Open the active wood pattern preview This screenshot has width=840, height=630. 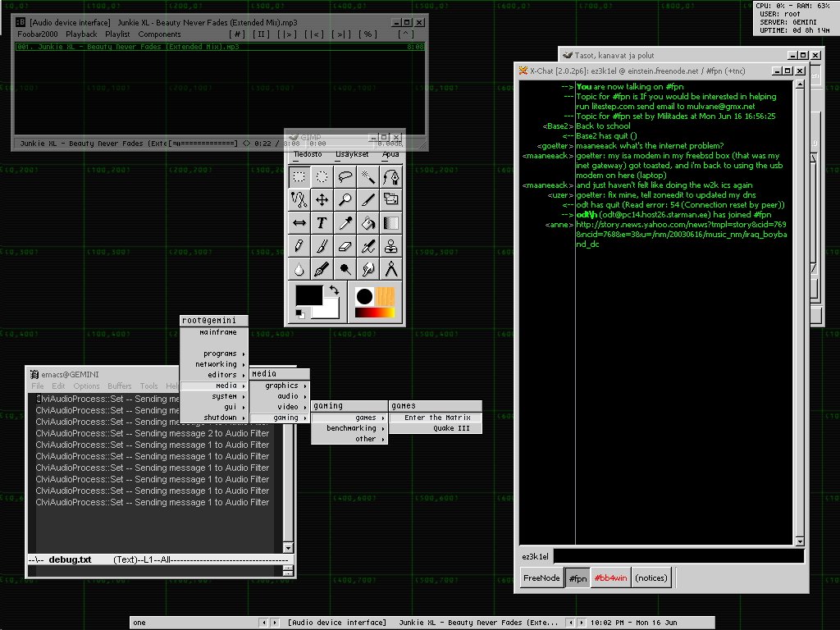tap(385, 296)
